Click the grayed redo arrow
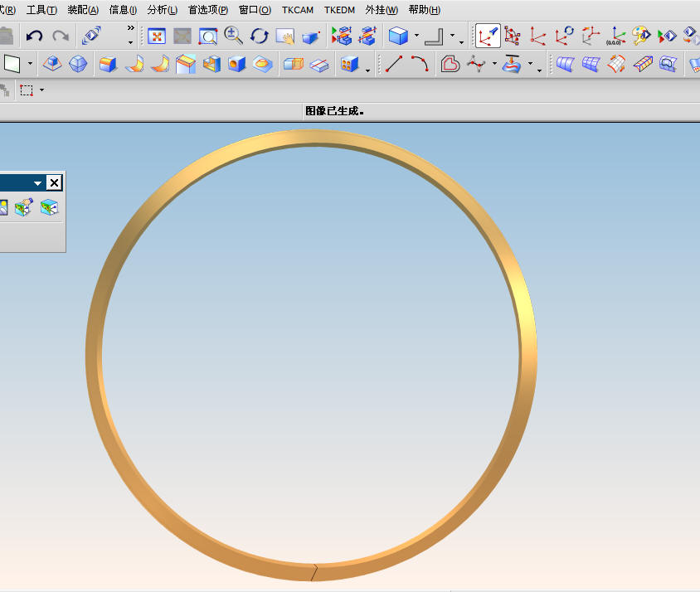This screenshot has height=592, width=700. (61, 36)
